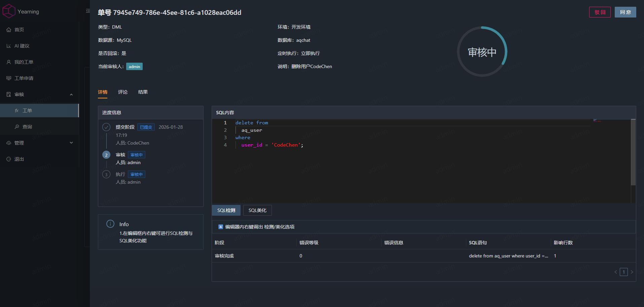This screenshot has width=644, height=307.
Task: Click the order number heading 单号 7945e749…
Action: (x=170, y=12)
